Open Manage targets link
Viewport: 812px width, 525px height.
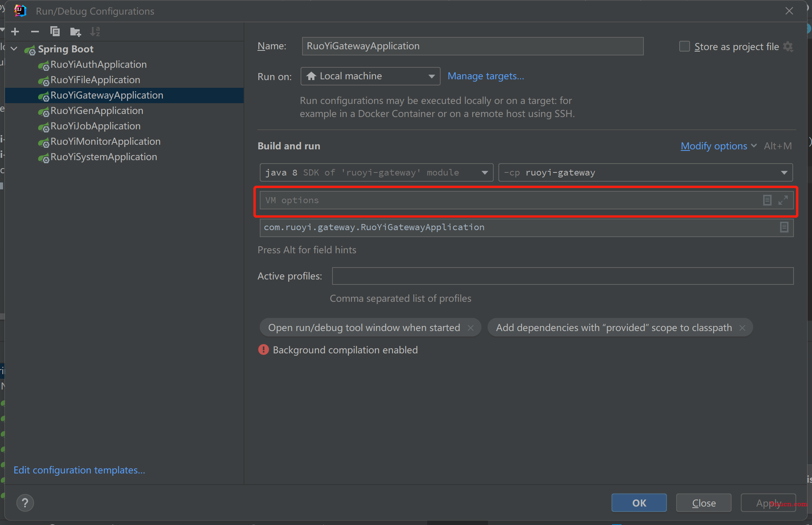click(486, 76)
